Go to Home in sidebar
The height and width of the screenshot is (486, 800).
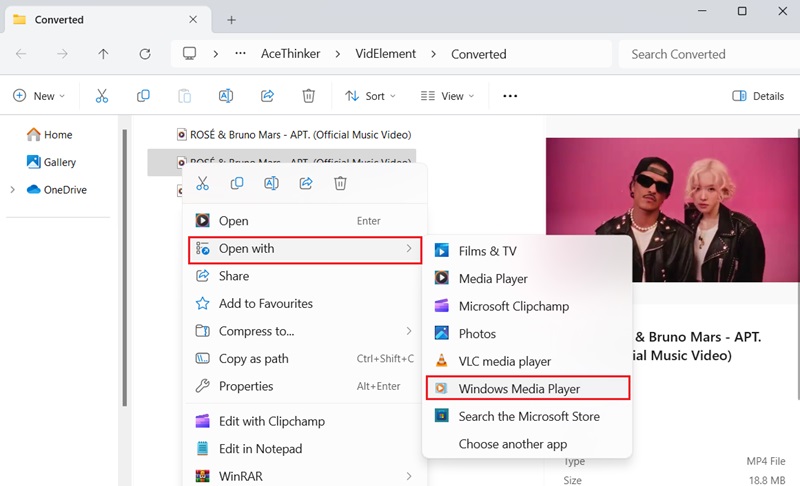(x=49, y=135)
